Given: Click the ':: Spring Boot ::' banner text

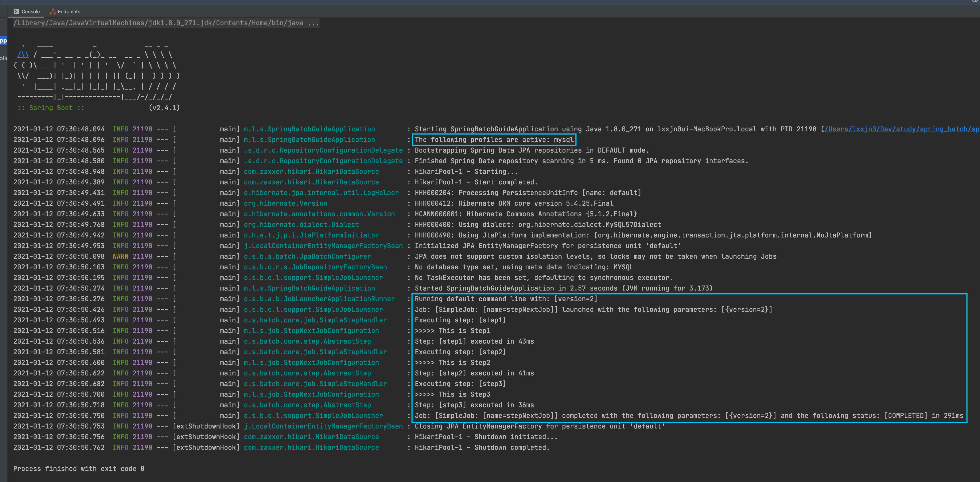Looking at the screenshot, I should pyautogui.click(x=51, y=108).
